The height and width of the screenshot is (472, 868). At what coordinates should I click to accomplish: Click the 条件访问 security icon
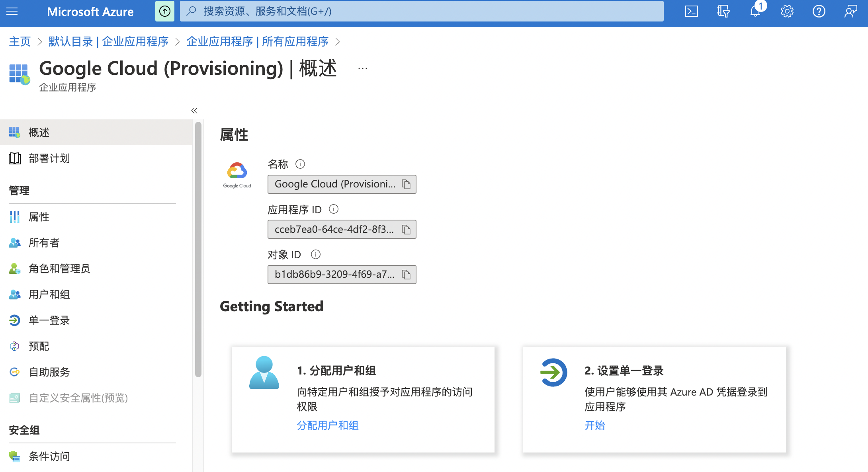click(x=15, y=456)
